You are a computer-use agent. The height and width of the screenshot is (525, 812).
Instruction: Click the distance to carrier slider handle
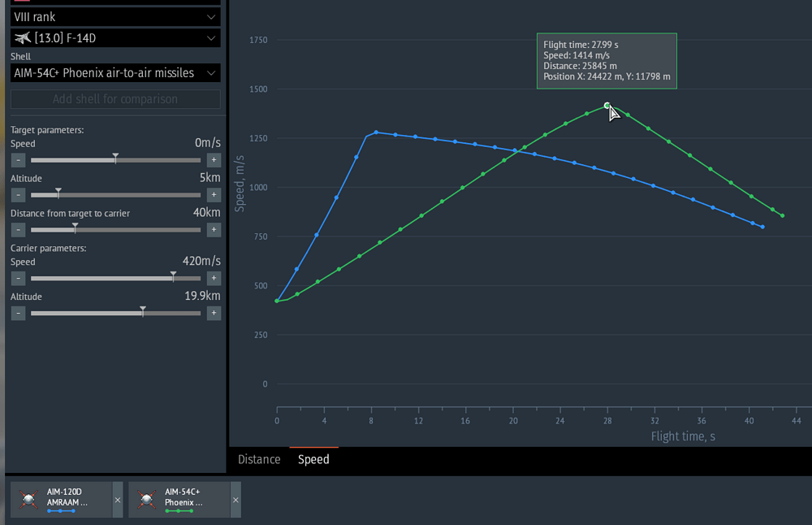pos(75,228)
